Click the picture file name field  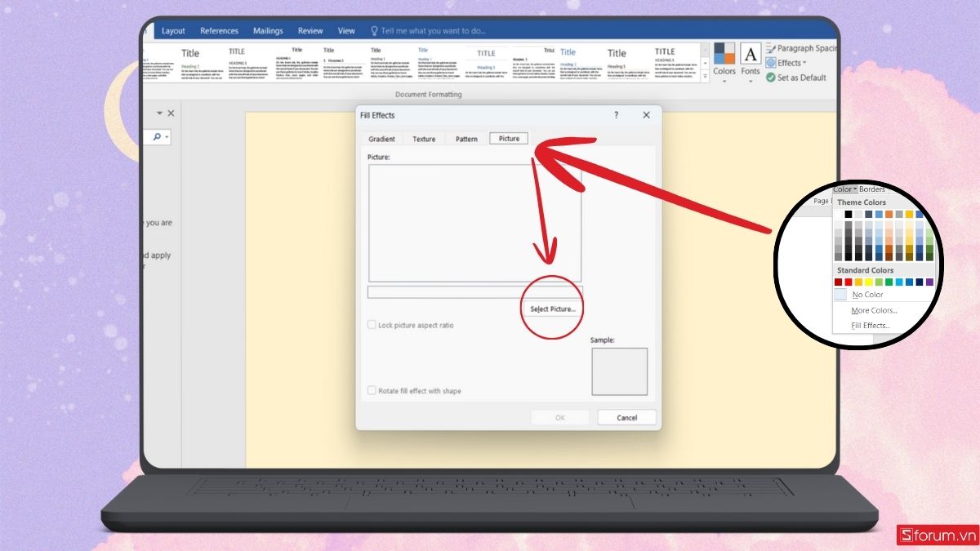(x=475, y=291)
